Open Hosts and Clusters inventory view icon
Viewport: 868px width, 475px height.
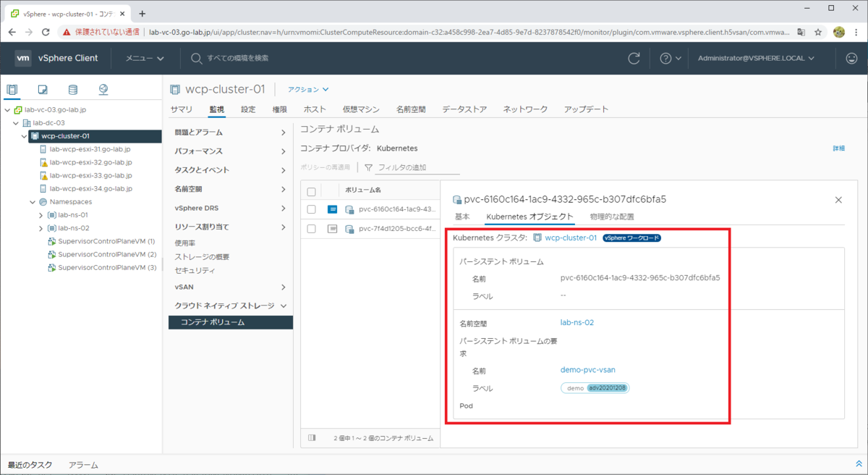(x=12, y=90)
